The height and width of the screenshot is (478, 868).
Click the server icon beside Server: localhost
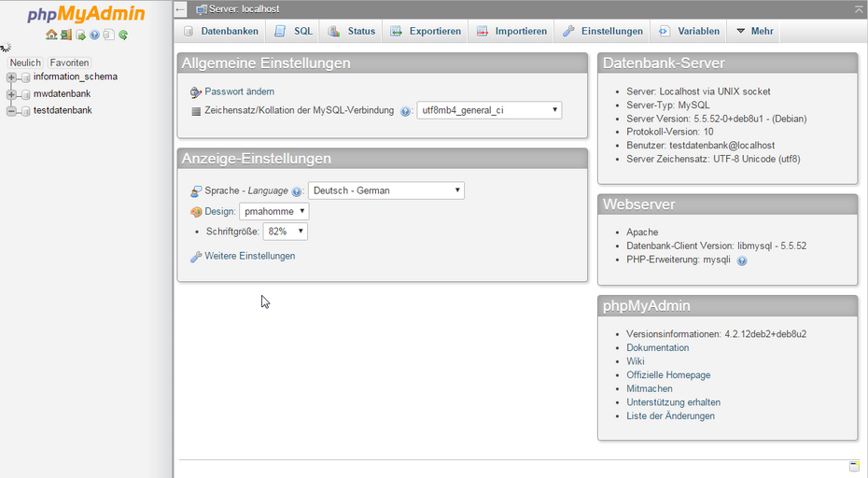tap(202, 9)
